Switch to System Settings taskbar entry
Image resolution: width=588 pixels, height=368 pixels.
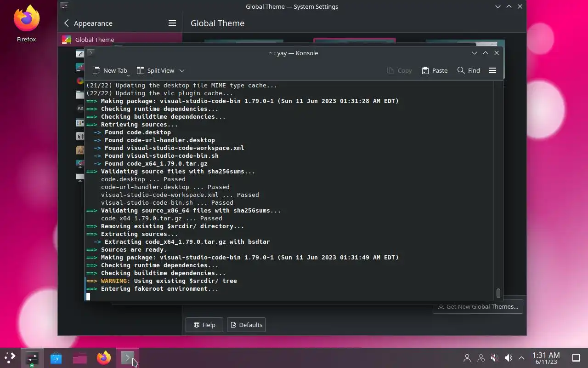click(32, 357)
